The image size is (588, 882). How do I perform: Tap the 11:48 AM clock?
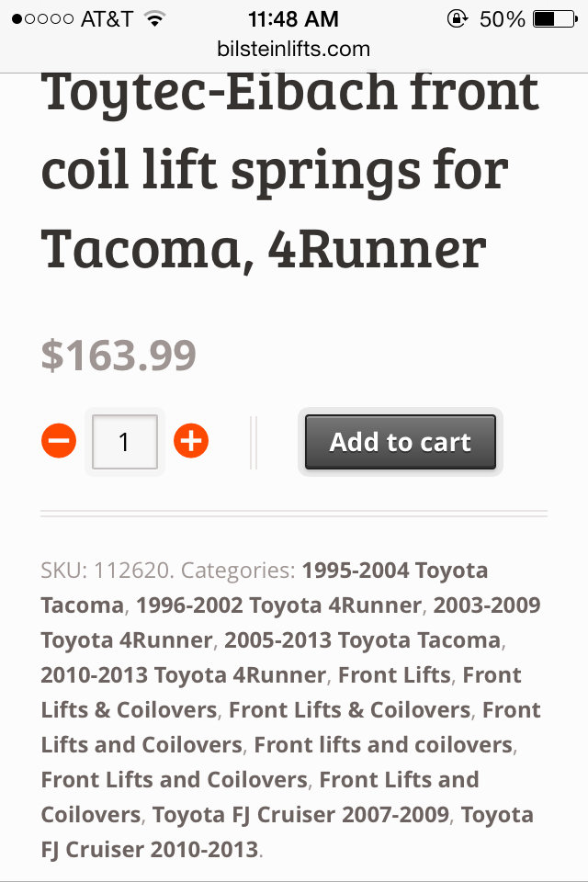[x=293, y=19]
